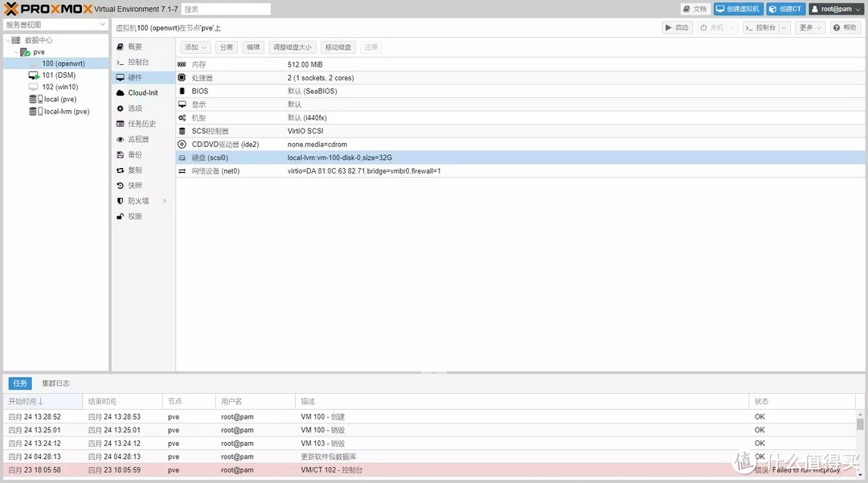
Task: Click local-lvm:vm-100-disk-0,size=32G value
Action: coord(339,158)
